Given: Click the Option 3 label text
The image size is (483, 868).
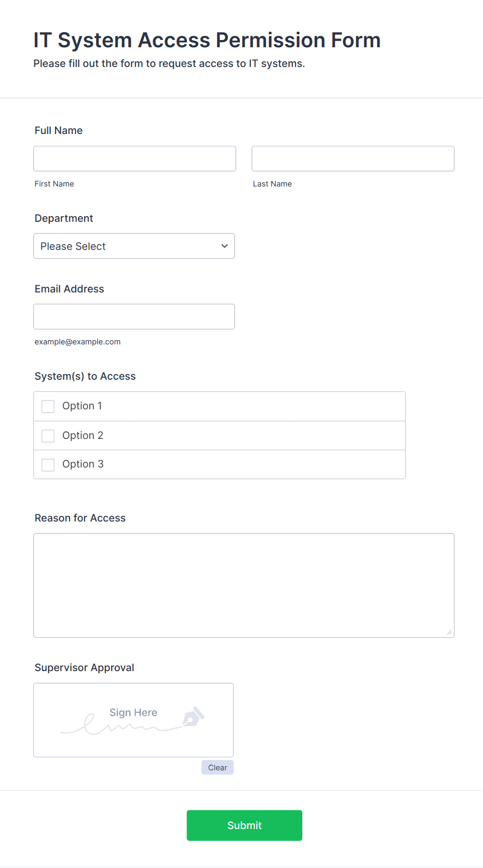Looking at the screenshot, I should 83,464.
